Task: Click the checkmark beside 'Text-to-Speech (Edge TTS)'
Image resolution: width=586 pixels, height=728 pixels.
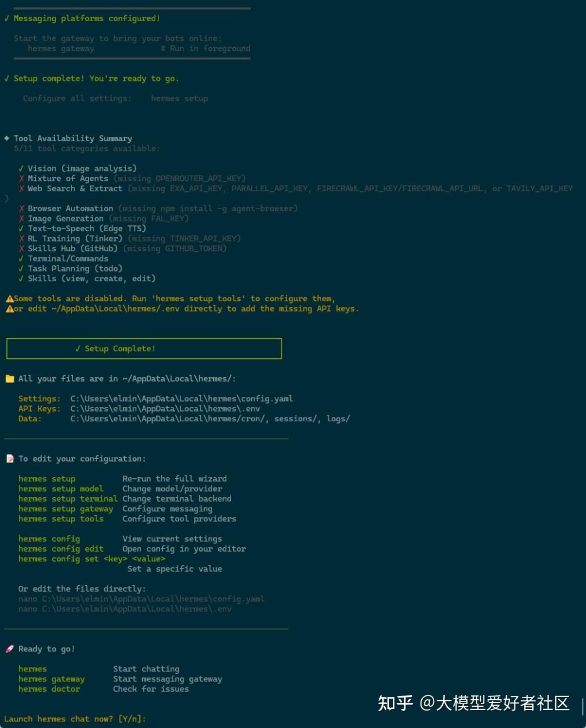Action: pyautogui.click(x=21, y=229)
